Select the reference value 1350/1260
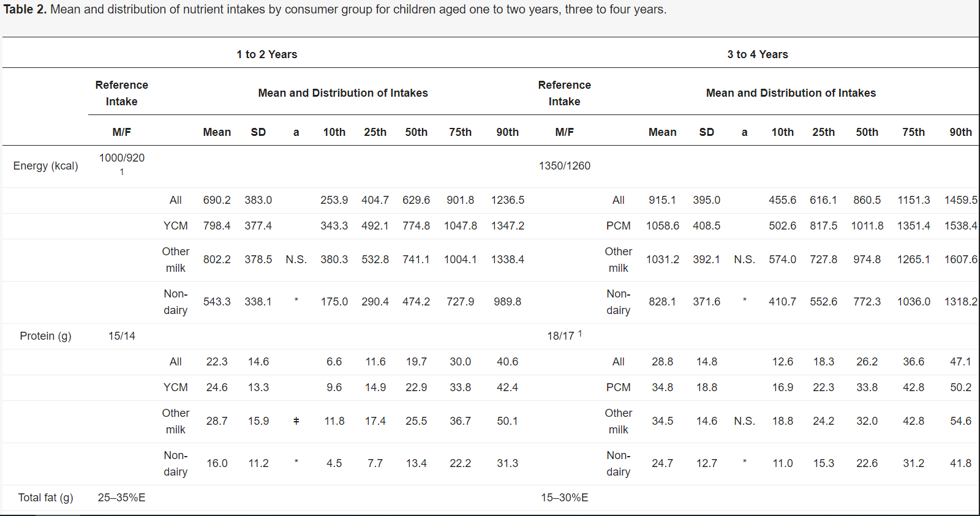Screen dimensions: 980x516 click(565, 166)
